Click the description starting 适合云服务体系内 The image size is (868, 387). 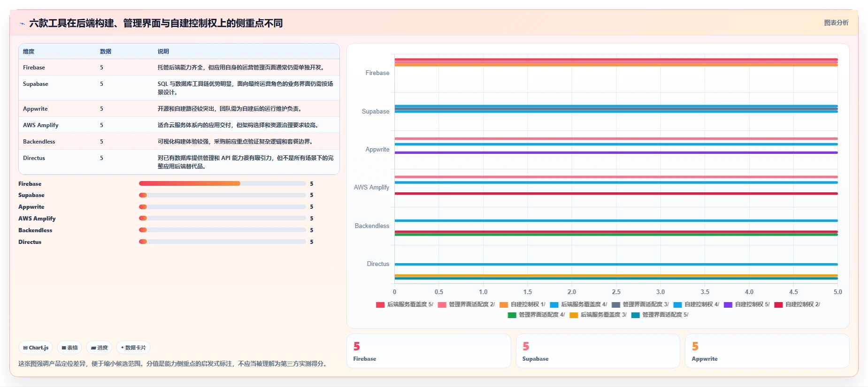[239, 125]
